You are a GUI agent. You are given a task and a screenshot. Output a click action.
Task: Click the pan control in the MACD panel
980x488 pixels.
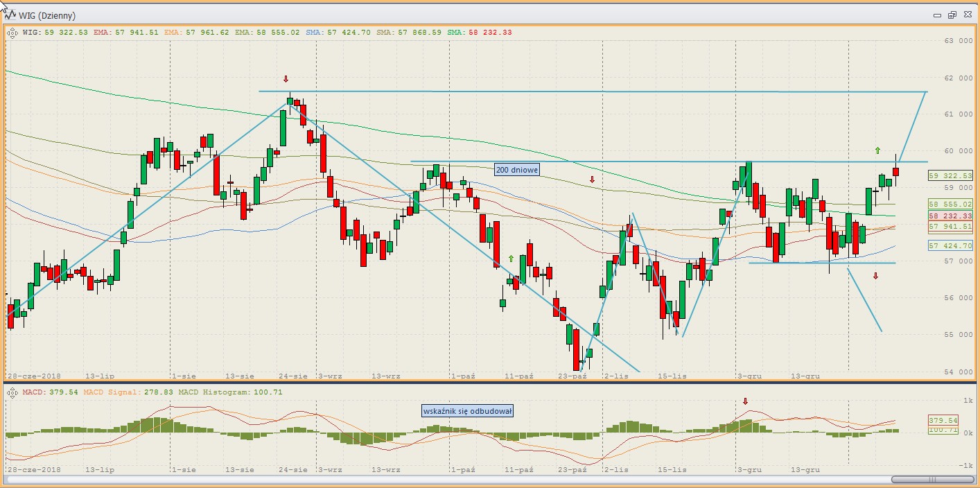[12, 392]
